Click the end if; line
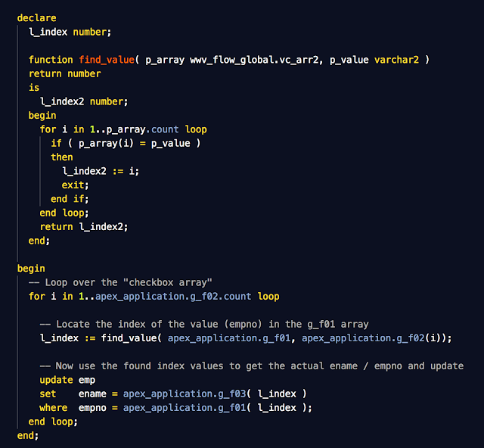 (x=70, y=199)
